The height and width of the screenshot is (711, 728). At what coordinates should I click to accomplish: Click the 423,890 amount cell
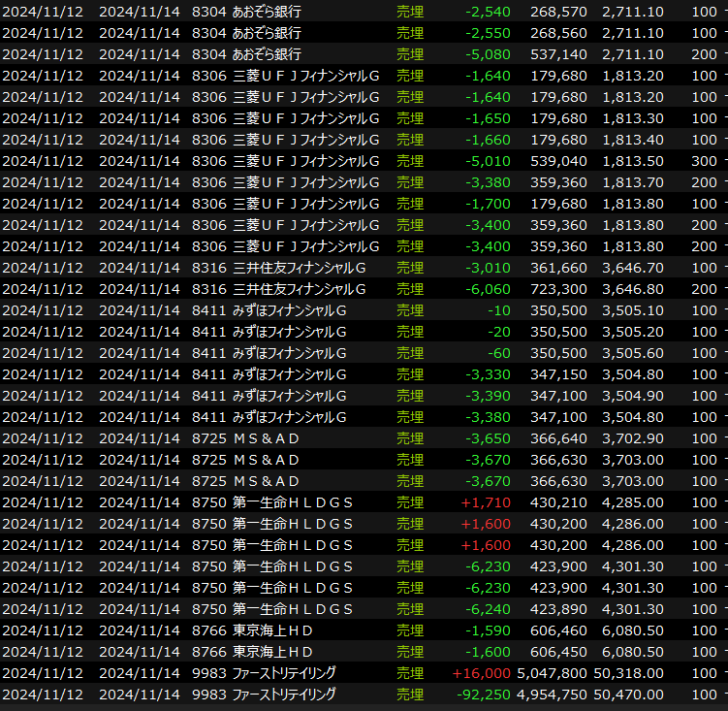click(x=557, y=609)
